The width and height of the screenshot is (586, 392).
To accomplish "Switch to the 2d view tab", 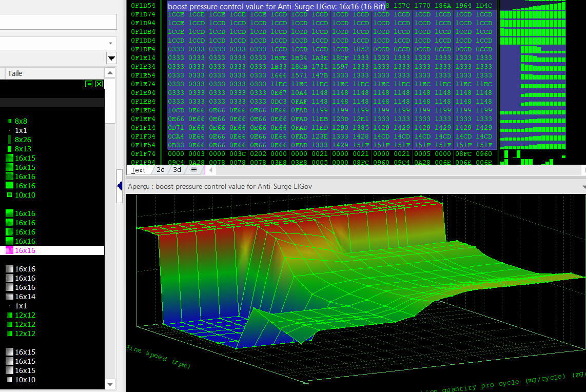I will pyautogui.click(x=161, y=170).
